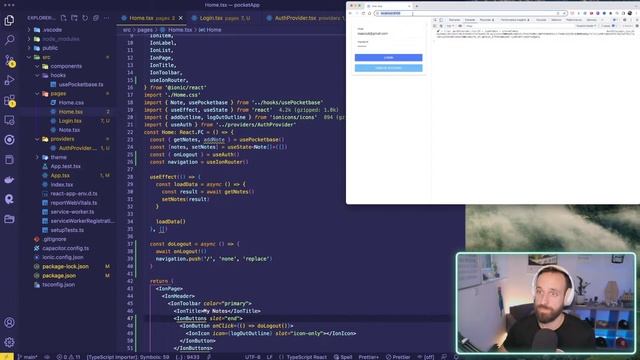The width and height of the screenshot is (640, 360).
Task: Open the Extensions view
Action: 9,100
